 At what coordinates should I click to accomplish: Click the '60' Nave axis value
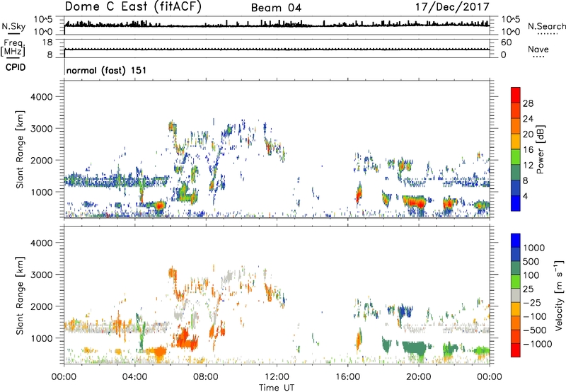coord(506,42)
